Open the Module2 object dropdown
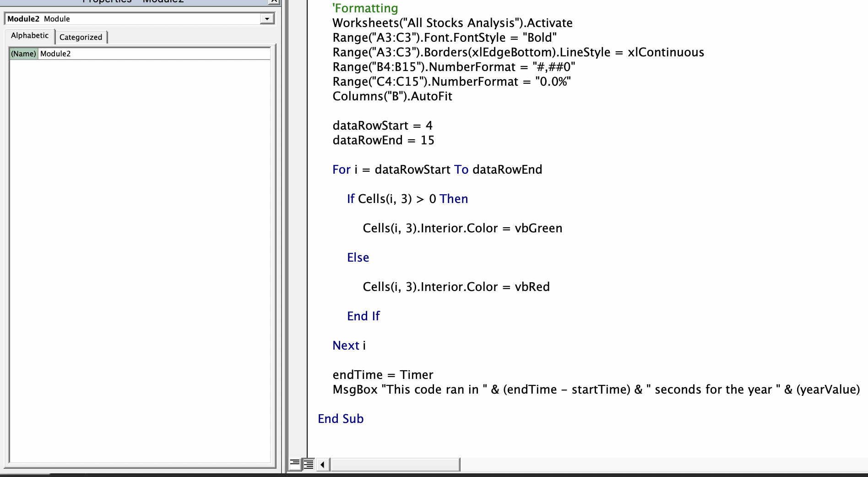 [x=267, y=19]
